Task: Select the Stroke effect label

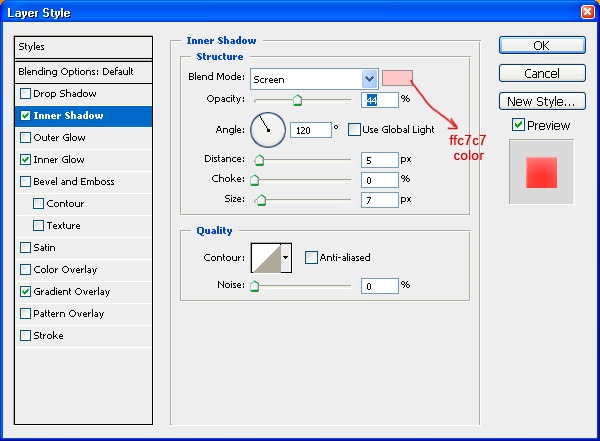Action: coord(49,336)
